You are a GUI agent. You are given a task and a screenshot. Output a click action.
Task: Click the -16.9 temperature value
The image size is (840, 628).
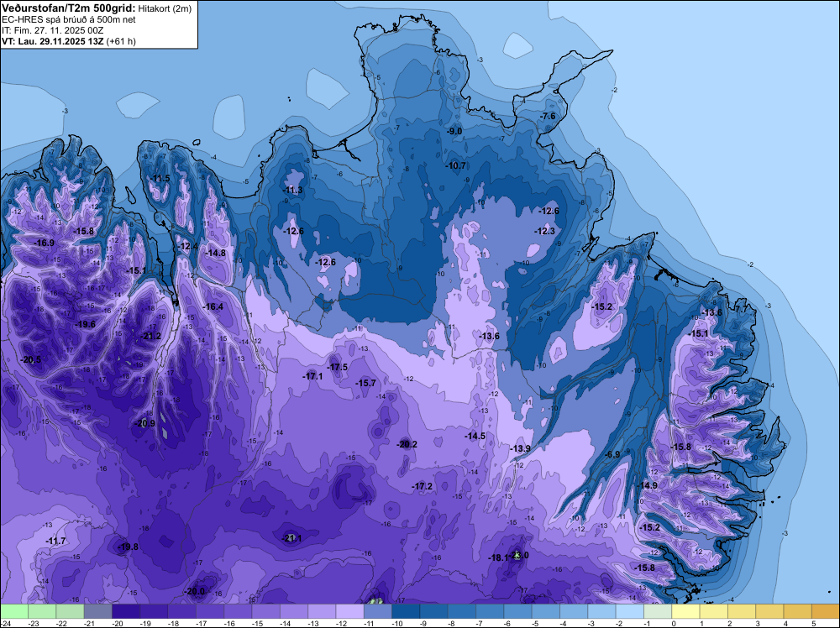click(45, 243)
